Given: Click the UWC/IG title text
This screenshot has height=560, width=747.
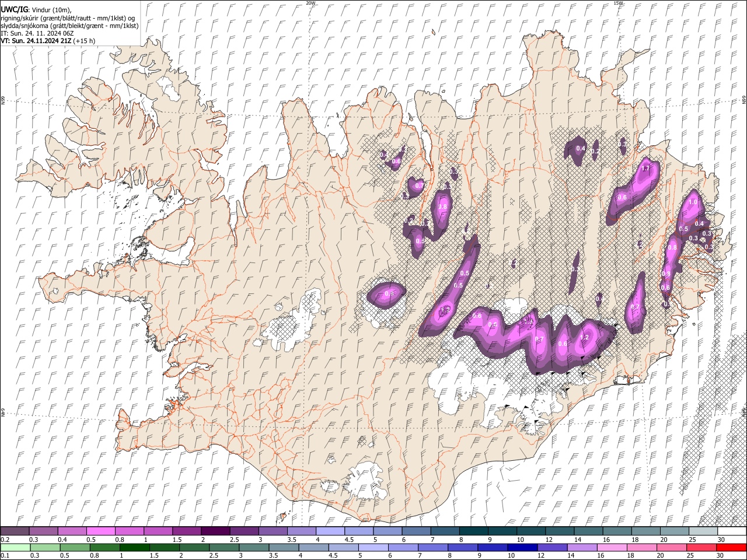Looking at the screenshot, I should [x=13, y=9].
